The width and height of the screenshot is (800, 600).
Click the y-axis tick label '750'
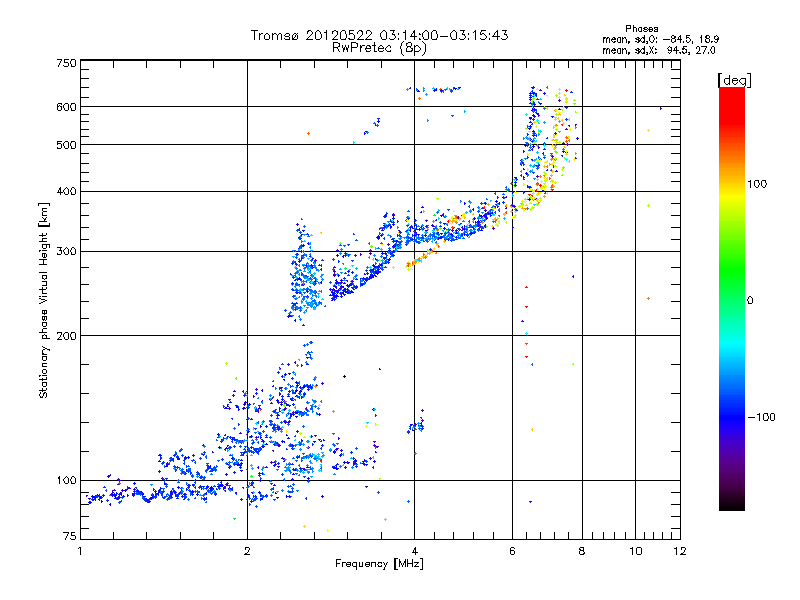(67, 63)
